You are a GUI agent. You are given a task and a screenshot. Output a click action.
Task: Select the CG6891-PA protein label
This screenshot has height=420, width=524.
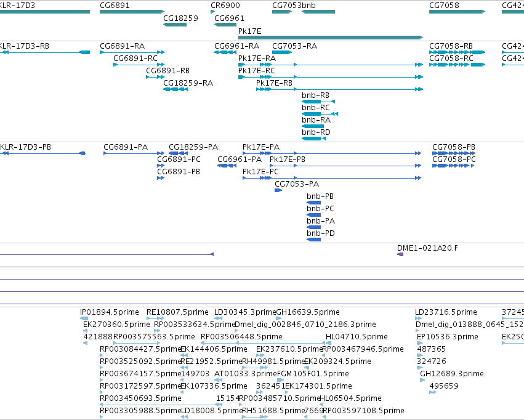click(x=126, y=147)
